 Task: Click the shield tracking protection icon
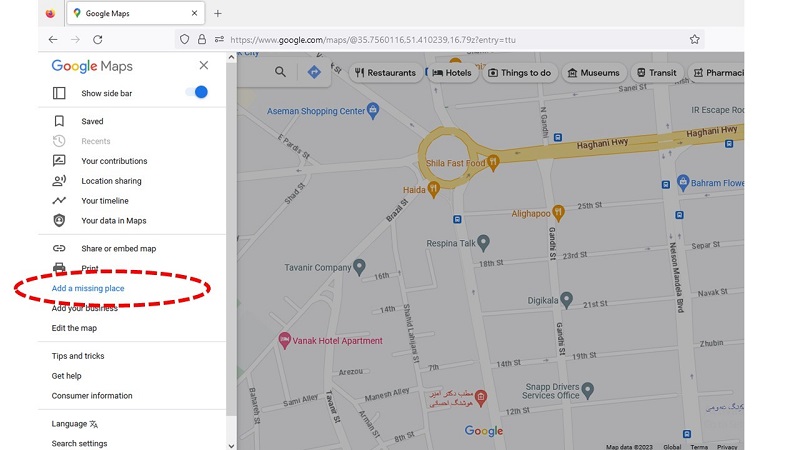coord(184,39)
